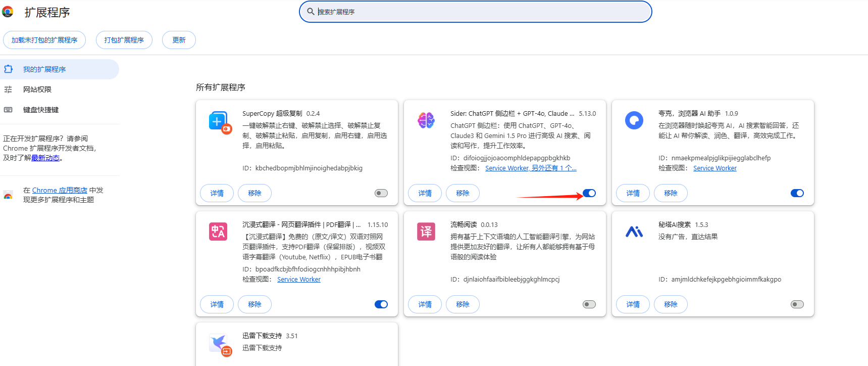Enable the 流畅阅读 extension toggle
The height and width of the screenshot is (366, 868).
point(589,304)
